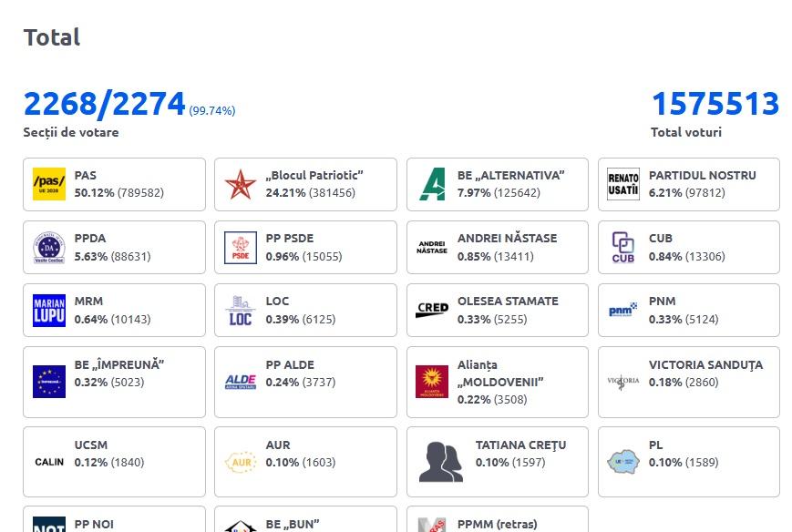Click the Blocul Patriotic red star logo
This screenshot has width=792, height=532.
pyautogui.click(x=241, y=184)
